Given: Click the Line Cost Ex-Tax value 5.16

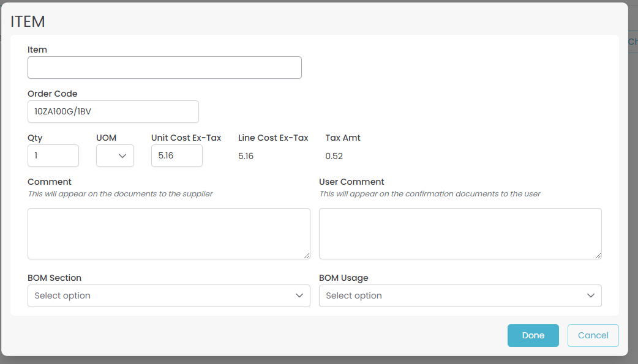Looking at the screenshot, I should tap(246, 156).
